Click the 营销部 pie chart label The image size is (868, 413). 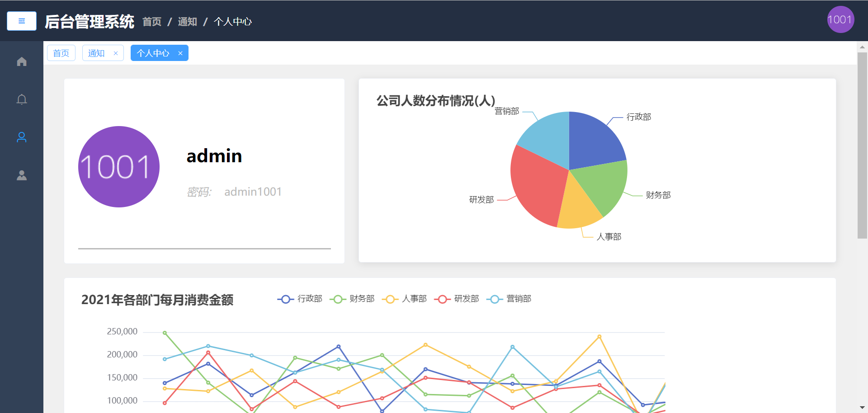[507, 111]
